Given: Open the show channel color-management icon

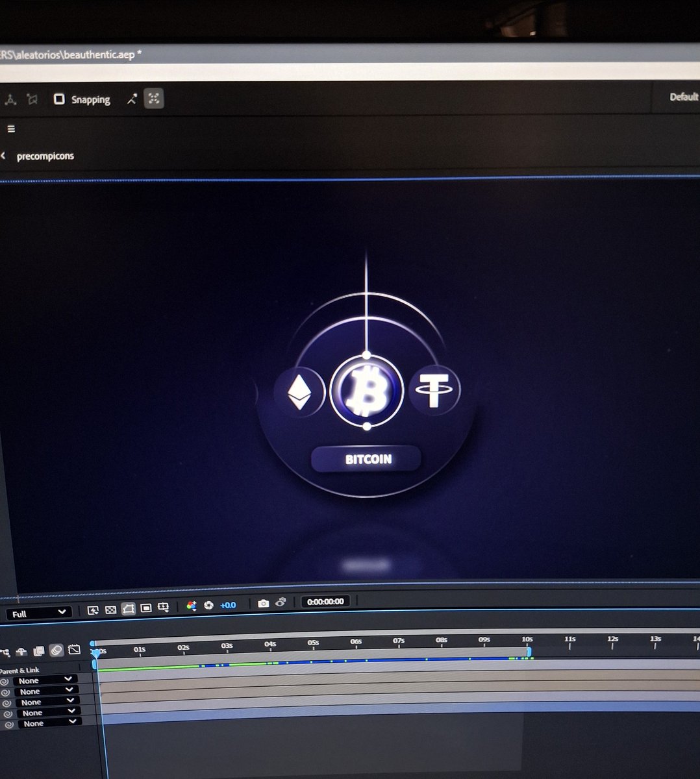Looking at the screenshot, I should tap(191, 606).
